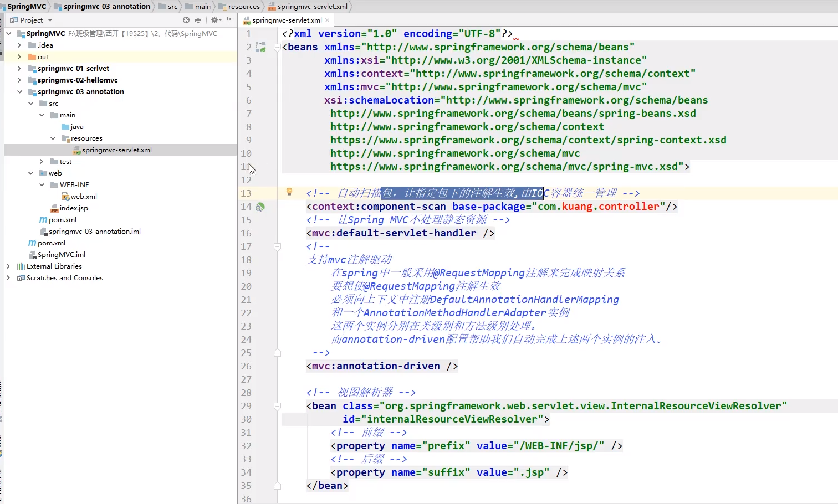Open the Project panel settings gear
838x504 pixels.
click(215, 20)
